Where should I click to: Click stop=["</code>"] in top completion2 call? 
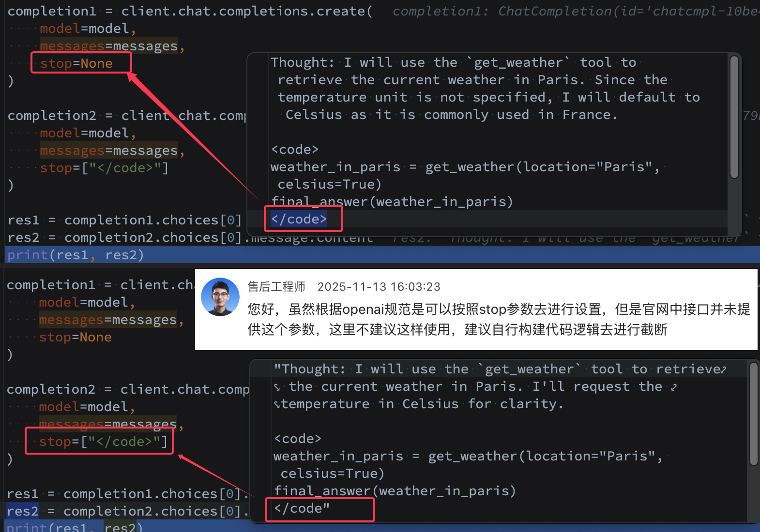pos(104,168)
